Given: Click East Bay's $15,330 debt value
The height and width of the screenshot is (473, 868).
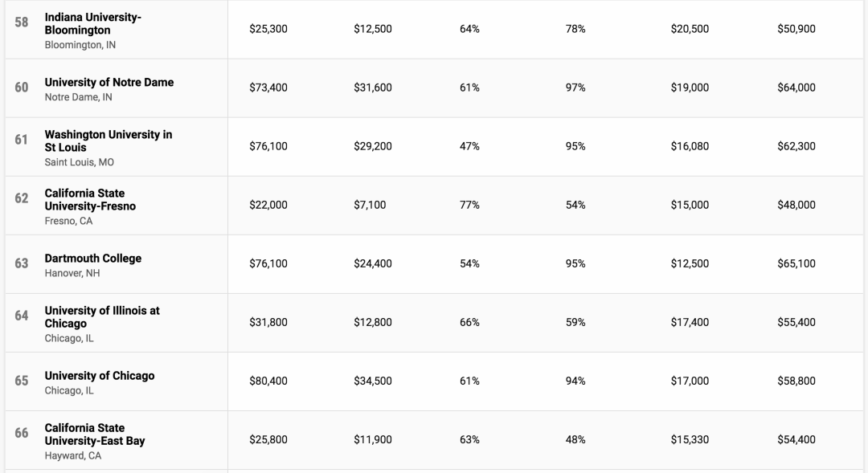Looking at the screenshot, I should click(x=690, y=439).
